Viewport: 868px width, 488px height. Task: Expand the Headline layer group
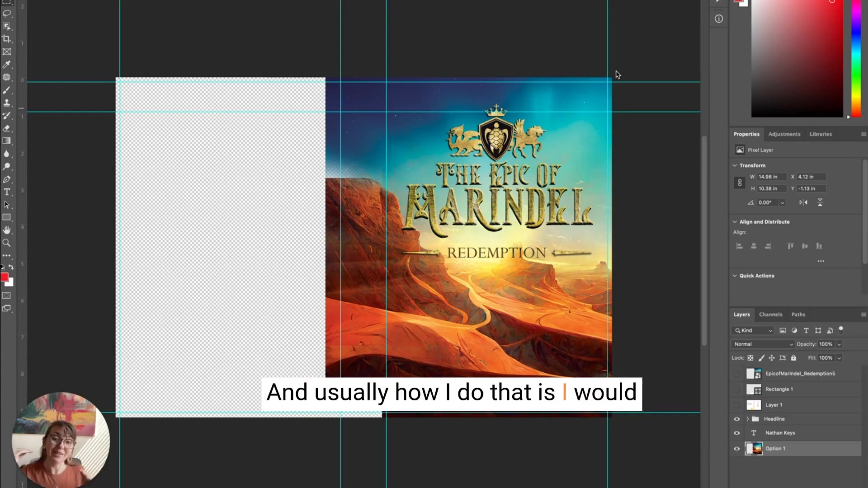coord(748,419)
